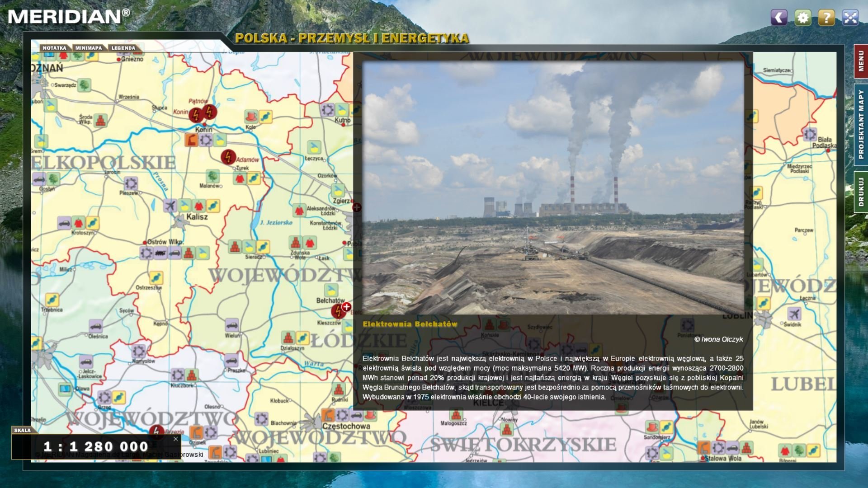The height and width of the screenshot is (488, 868).
Task: Click the tree icon next to Swarzędz
Action: (x=84, y=85)
